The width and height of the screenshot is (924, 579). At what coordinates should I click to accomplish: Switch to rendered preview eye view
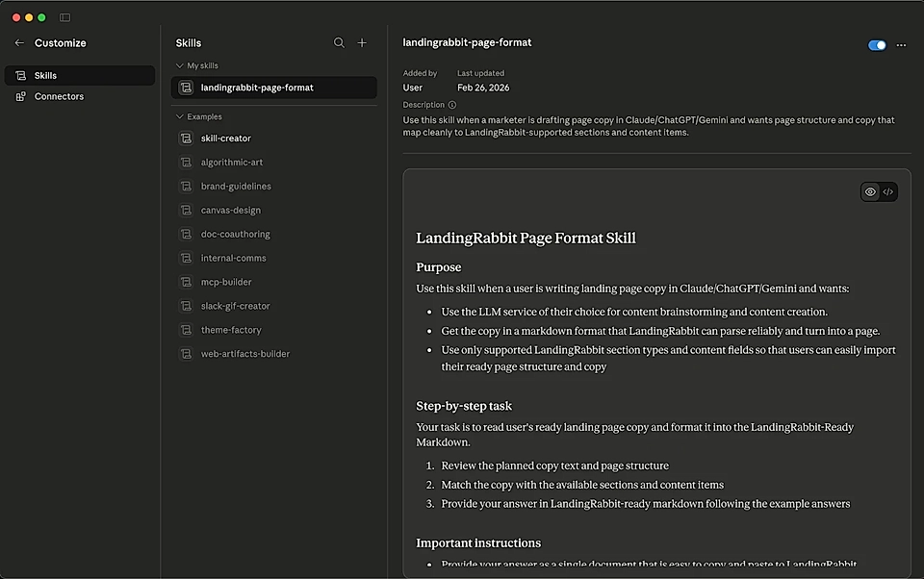[870, 191]
